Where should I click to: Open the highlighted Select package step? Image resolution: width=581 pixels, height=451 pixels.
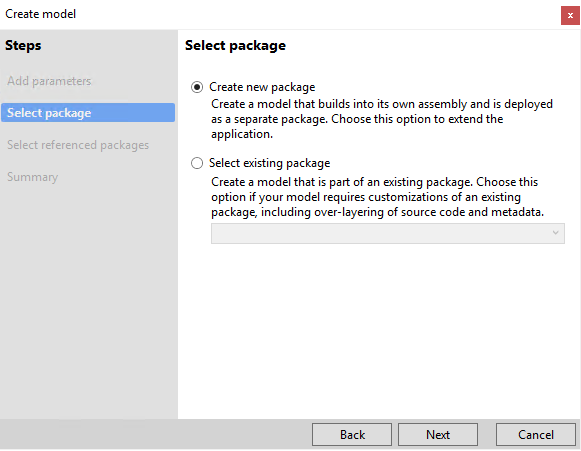88,113
